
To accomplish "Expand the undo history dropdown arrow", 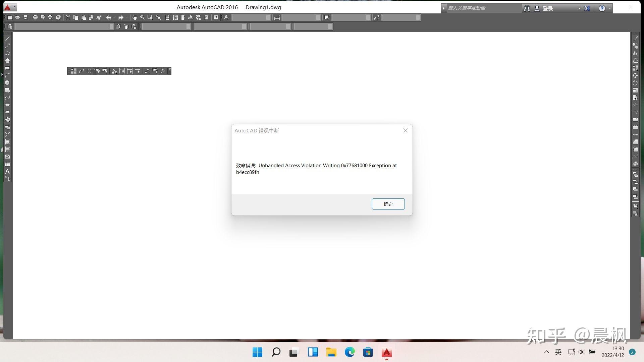I will click(115, 17).
